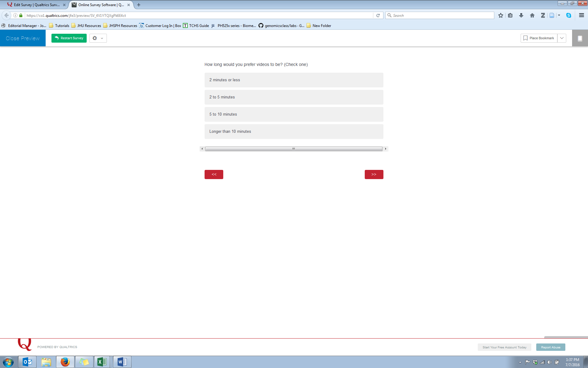The image size is (588, 368).
Task: Click the Firefox home icon
Action: pyautogui.click(x=532, y=15)
